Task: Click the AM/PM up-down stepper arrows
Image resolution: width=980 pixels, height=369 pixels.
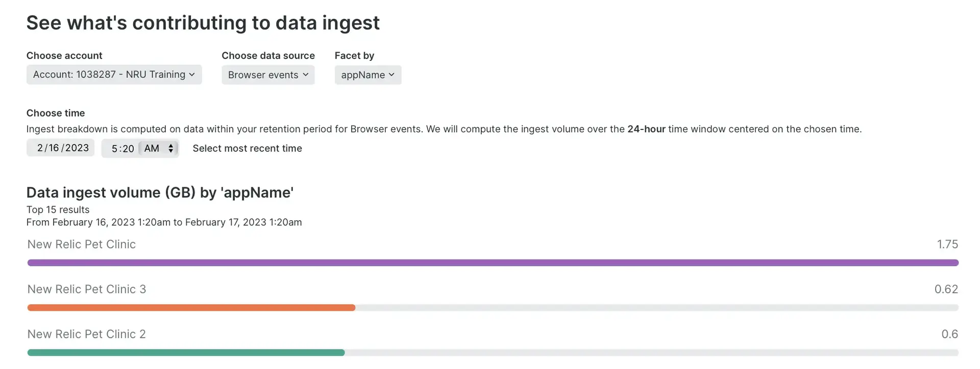Action: point(171,149)
